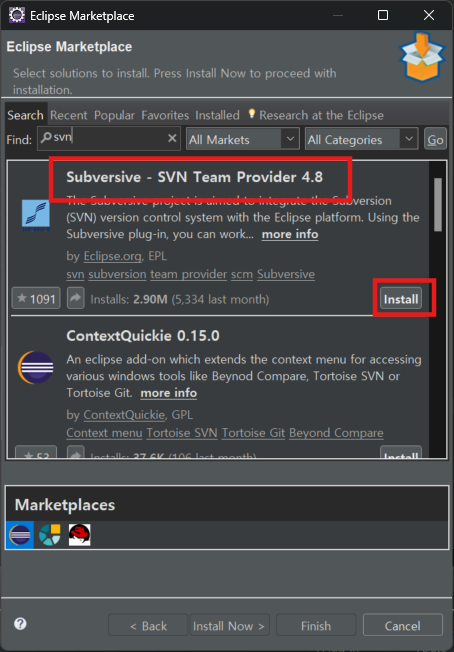Expand the All Categories dropdown

(361, 139)
